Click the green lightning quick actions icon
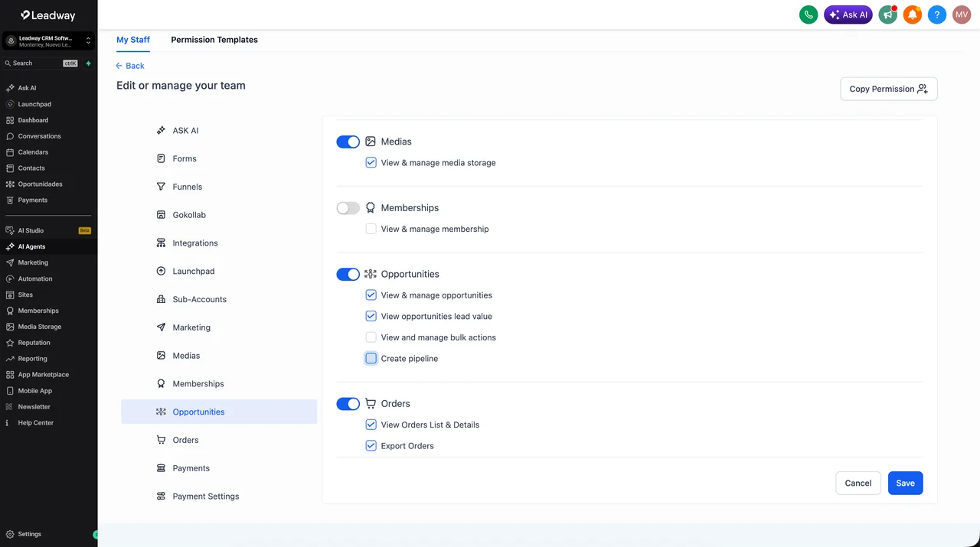The height and width of the screenshot is (547, 980). coord(89,63)
